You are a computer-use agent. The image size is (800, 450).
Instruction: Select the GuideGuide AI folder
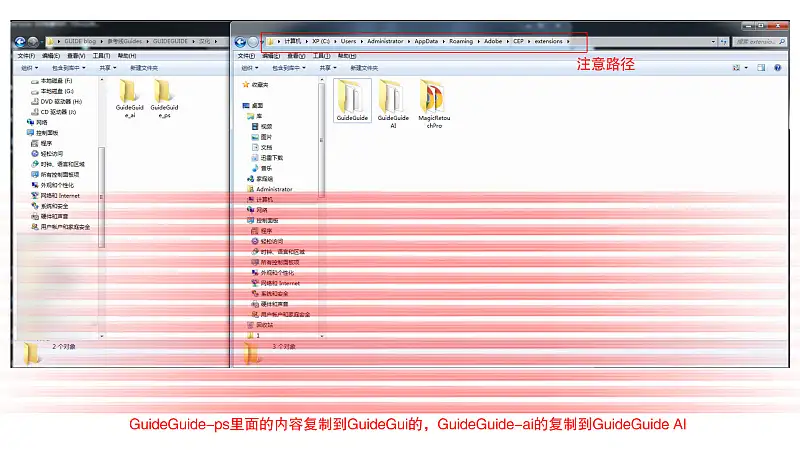pos(393,103)
